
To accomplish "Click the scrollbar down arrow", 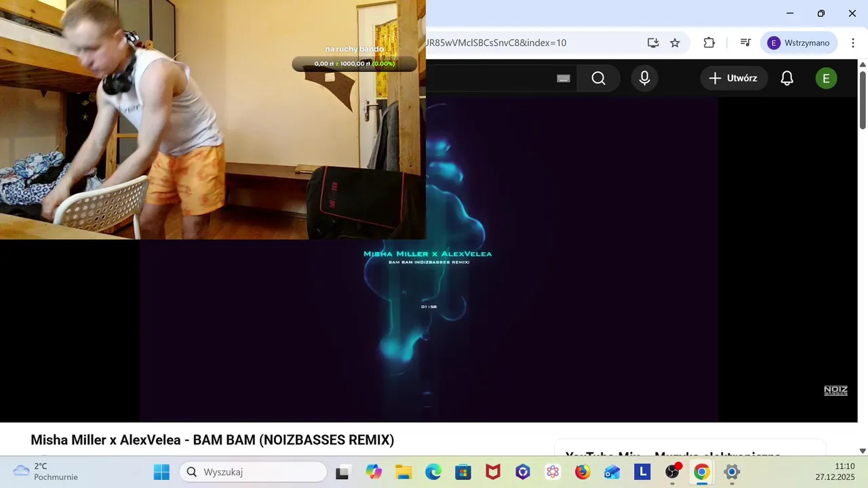I will point(863,451).
